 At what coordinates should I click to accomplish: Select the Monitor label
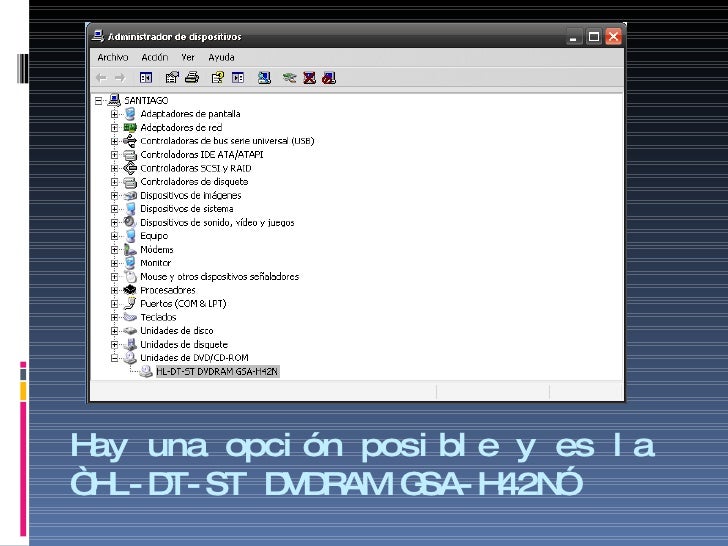coord(156,263)
